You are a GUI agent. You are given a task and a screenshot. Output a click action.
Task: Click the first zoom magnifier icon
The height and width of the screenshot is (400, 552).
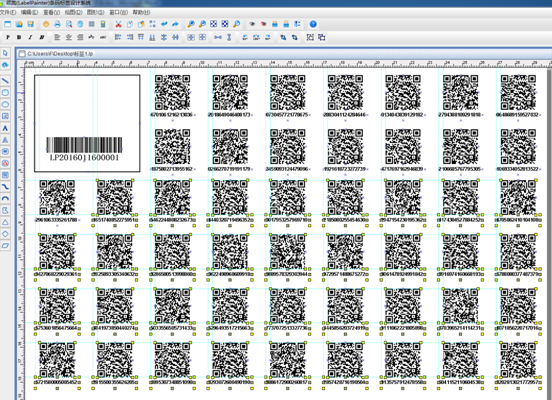[191, 24]
